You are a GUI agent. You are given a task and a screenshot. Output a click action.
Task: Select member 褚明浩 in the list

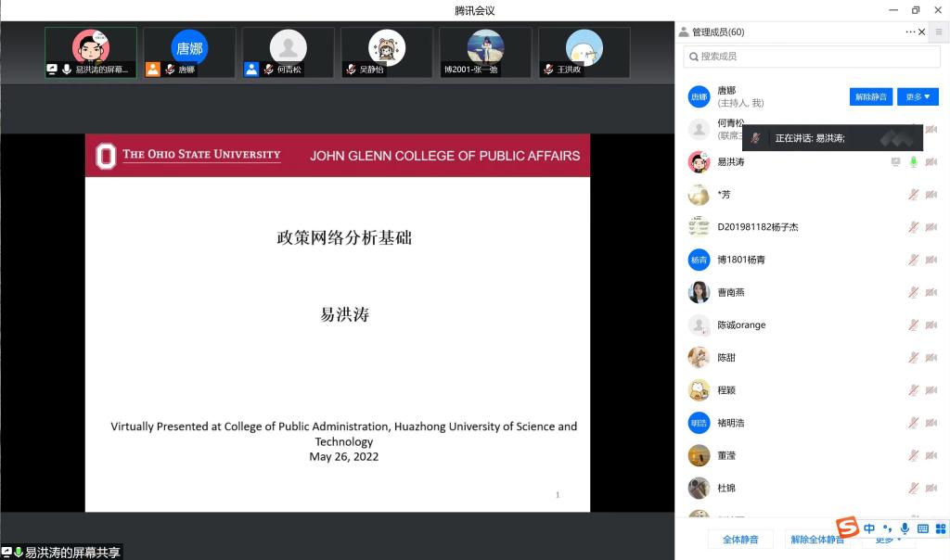tap(731, 423)
